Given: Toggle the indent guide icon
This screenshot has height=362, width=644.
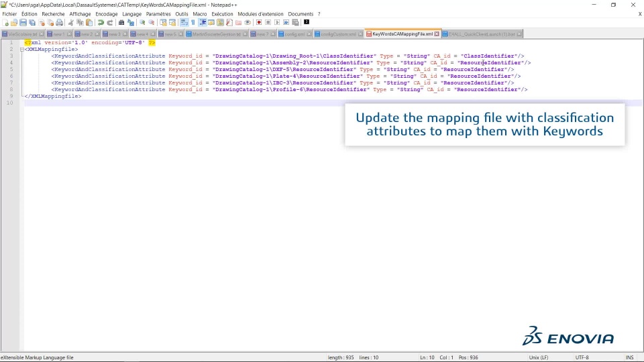Looking at the screenshot, I should pyautogui.click(x=203, y=23).
